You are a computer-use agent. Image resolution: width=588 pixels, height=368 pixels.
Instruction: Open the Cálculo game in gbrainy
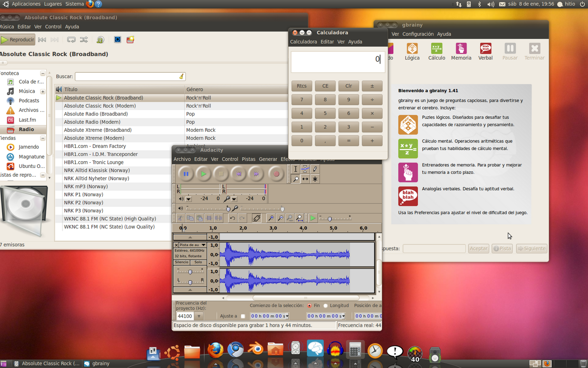point(437,52)
